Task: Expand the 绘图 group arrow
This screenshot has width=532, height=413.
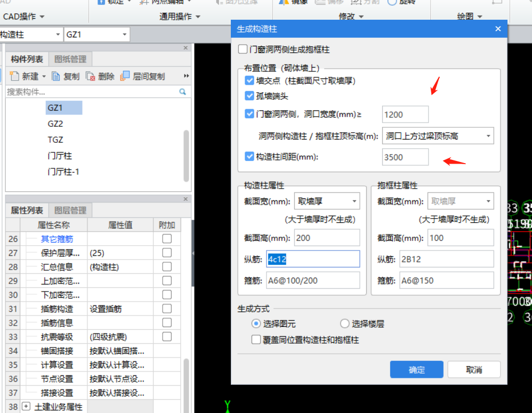Action: [x=480, y=17]
